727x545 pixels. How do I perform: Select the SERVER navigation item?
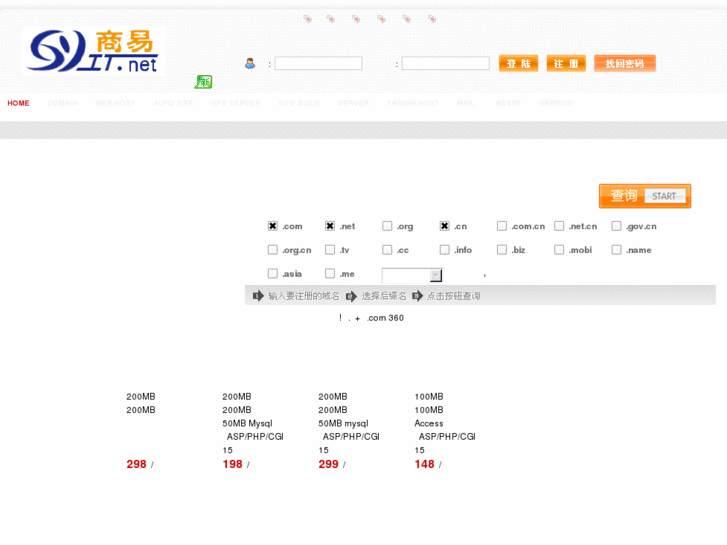pos(353,103)
